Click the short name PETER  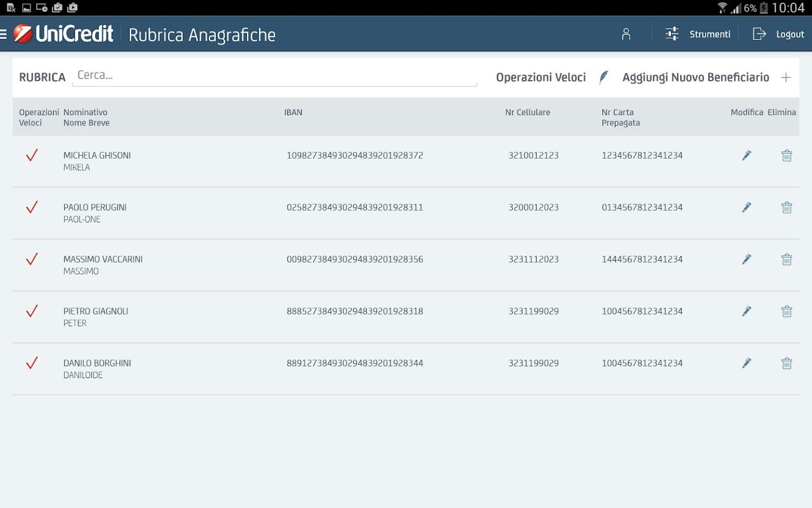[75, 323]
